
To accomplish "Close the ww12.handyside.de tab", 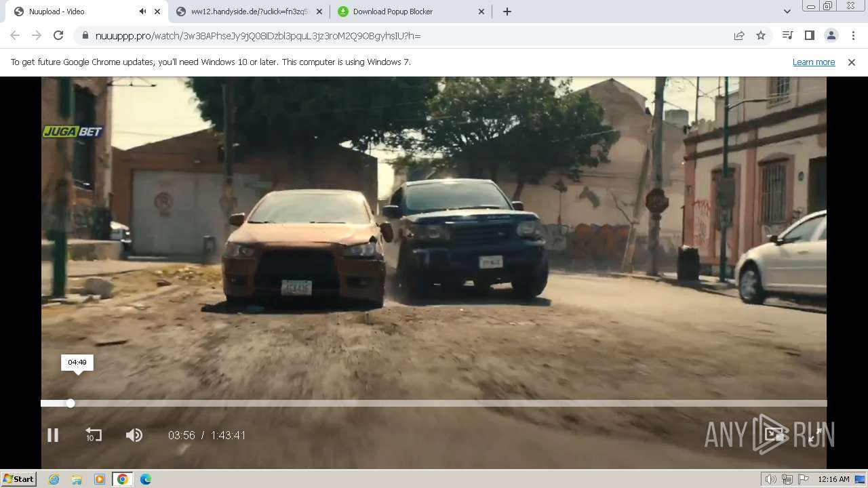I will (319, 12).
